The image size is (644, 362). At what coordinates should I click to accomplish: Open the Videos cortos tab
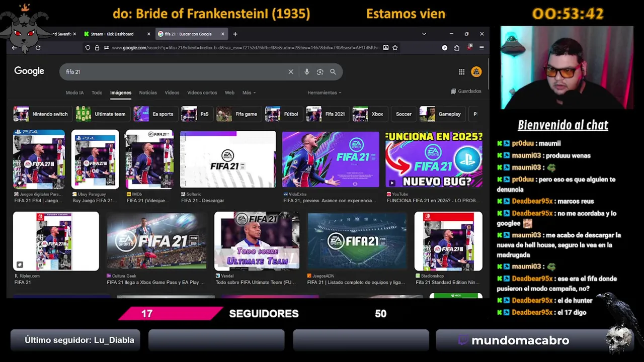(x=202, y=93)
